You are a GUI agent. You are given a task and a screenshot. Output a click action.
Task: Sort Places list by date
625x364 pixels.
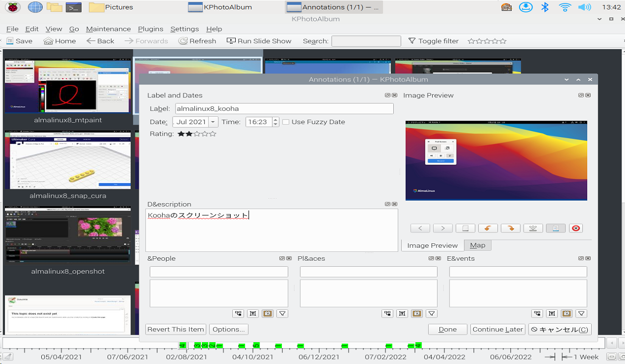tap(417, 313)
